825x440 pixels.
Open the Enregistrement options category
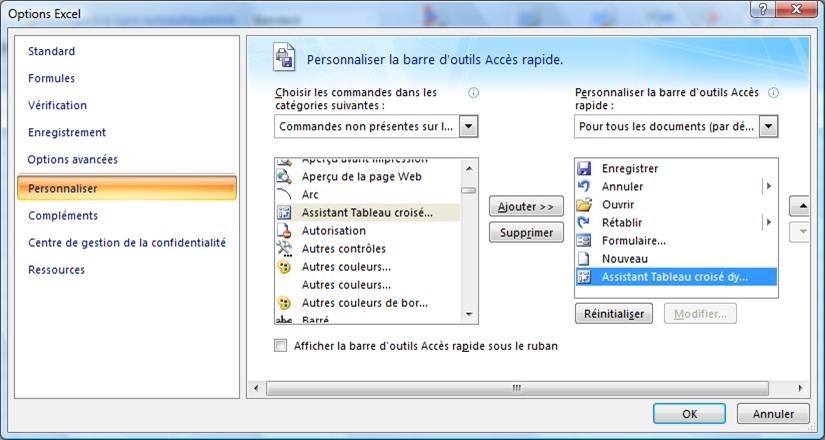tap(67, 132)
